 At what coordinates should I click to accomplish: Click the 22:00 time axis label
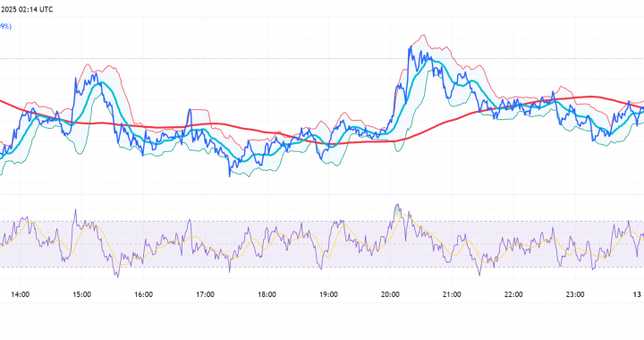[513, 294]
